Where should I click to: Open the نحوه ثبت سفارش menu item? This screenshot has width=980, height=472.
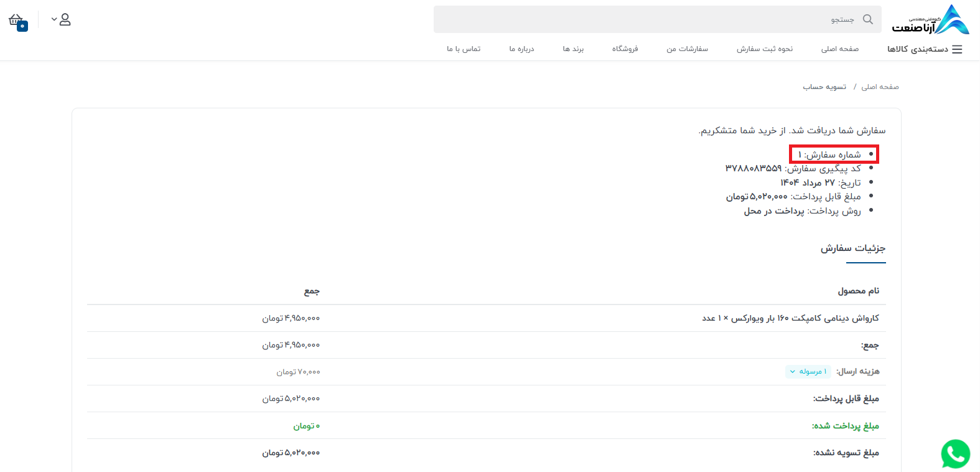point(765,49)
